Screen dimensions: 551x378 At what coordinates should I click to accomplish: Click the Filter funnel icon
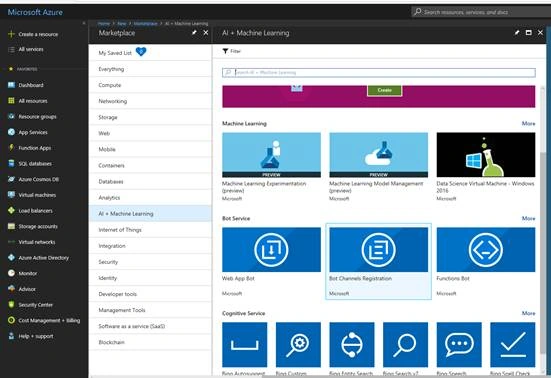point(225,51)
